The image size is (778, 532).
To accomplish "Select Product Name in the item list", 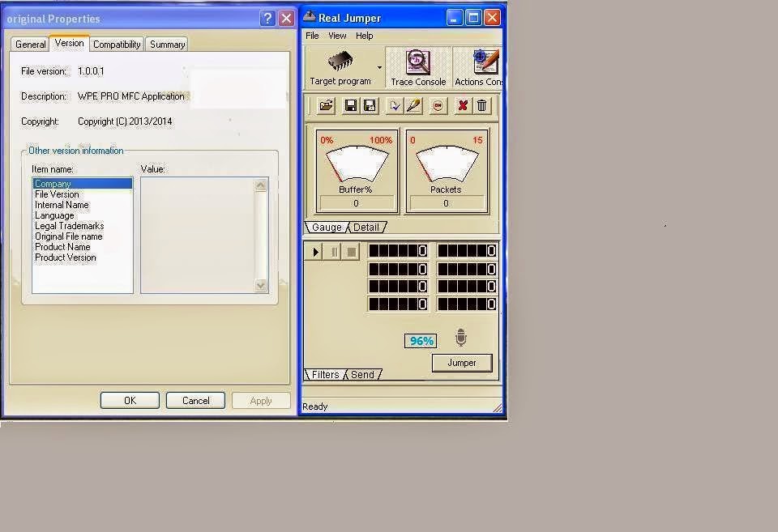I will coord(83,247).
